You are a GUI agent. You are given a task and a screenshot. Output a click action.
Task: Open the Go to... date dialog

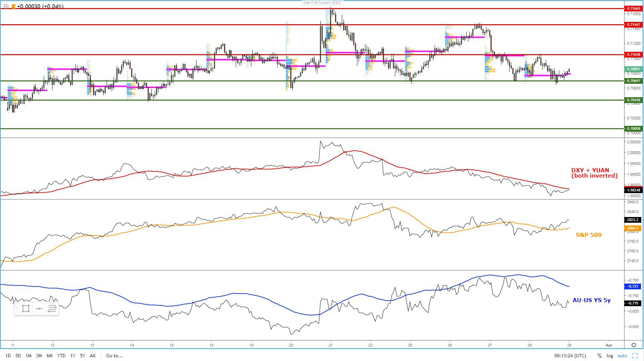[x=115, y=356]
